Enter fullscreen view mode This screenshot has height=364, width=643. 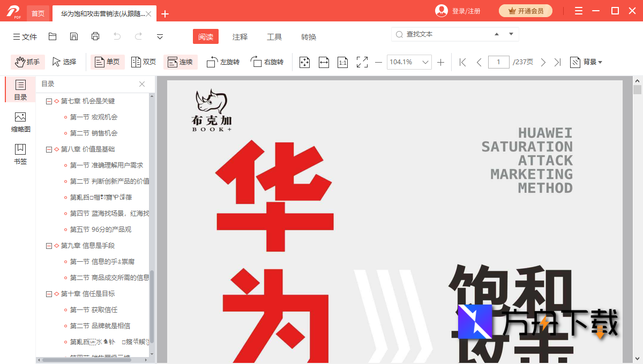[x=362, y=62]
